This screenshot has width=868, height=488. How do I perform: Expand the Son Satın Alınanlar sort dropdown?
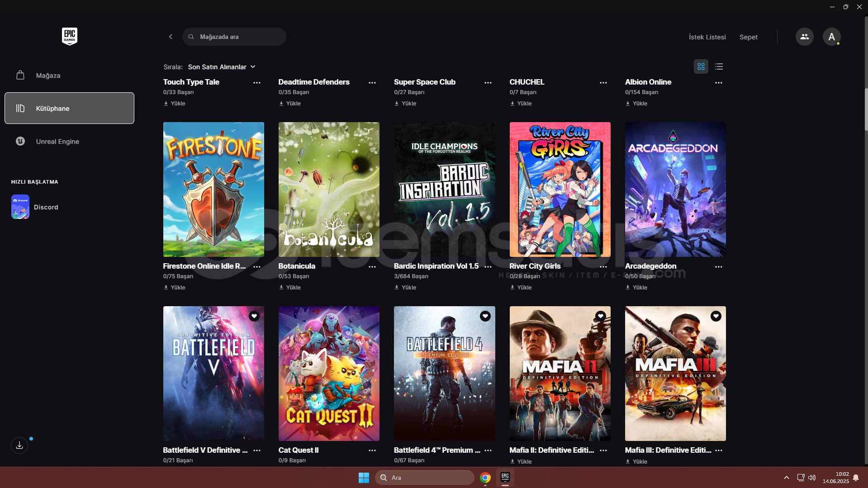coord(222,67)
